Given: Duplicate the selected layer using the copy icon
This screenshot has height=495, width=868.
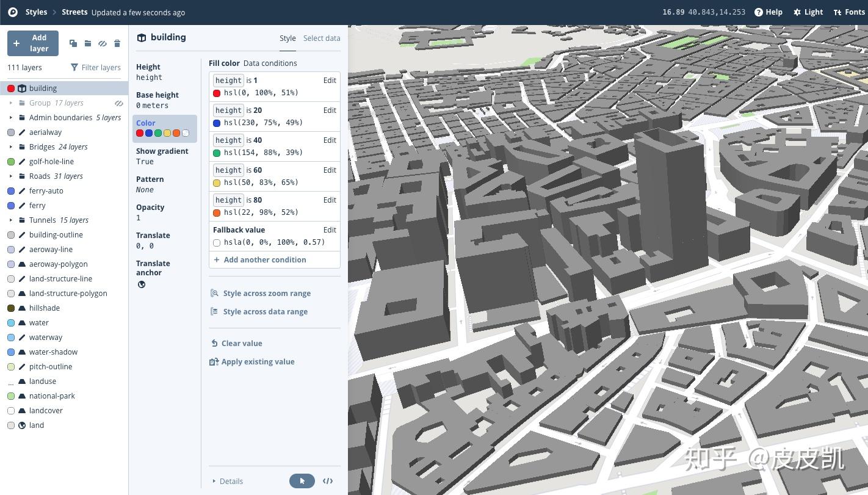Looking at the screenshot, I should (x=73, y=43).
